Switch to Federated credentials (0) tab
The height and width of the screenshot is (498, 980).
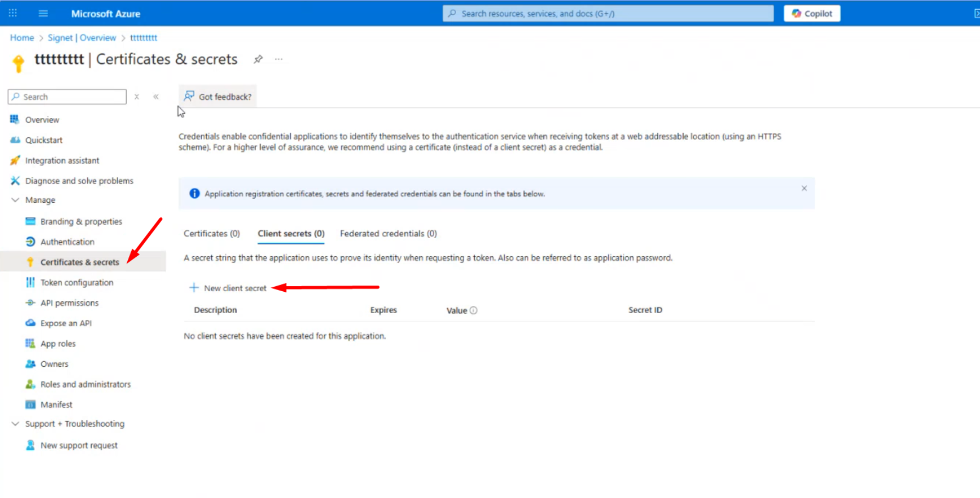388,234
